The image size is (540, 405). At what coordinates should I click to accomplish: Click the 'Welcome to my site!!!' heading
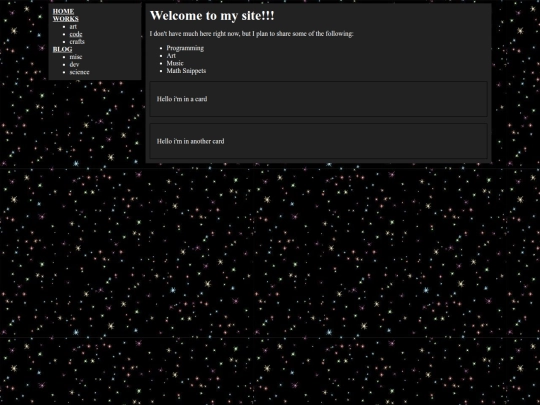tap(212, 15)
